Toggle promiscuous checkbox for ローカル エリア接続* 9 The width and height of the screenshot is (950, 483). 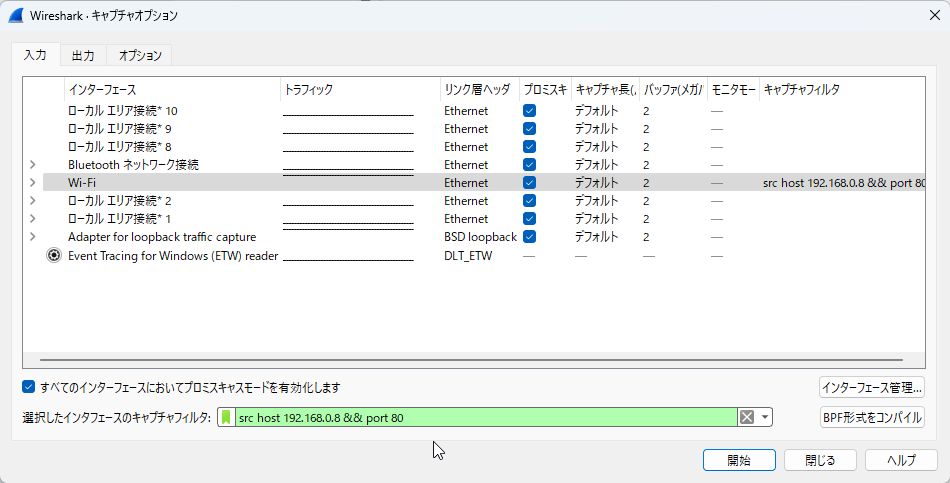point(530,129)
